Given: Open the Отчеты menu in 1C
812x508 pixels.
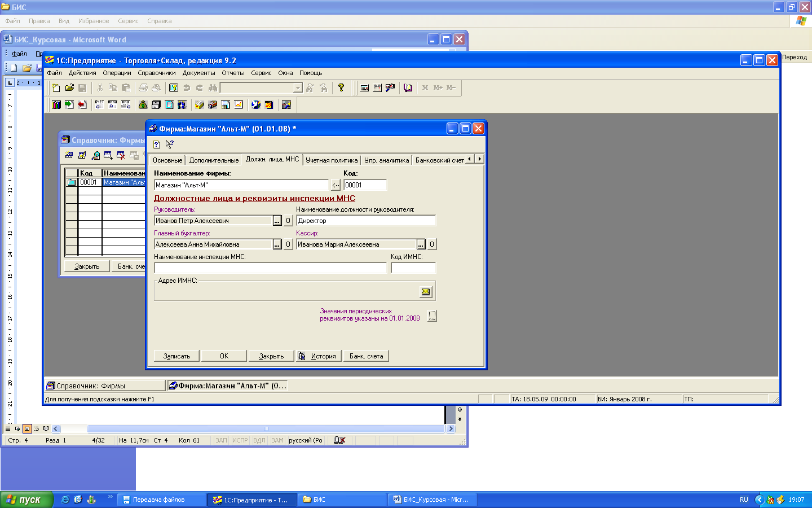Looking at the screenshot, I should pyautogui.click(x=233, y=73).
